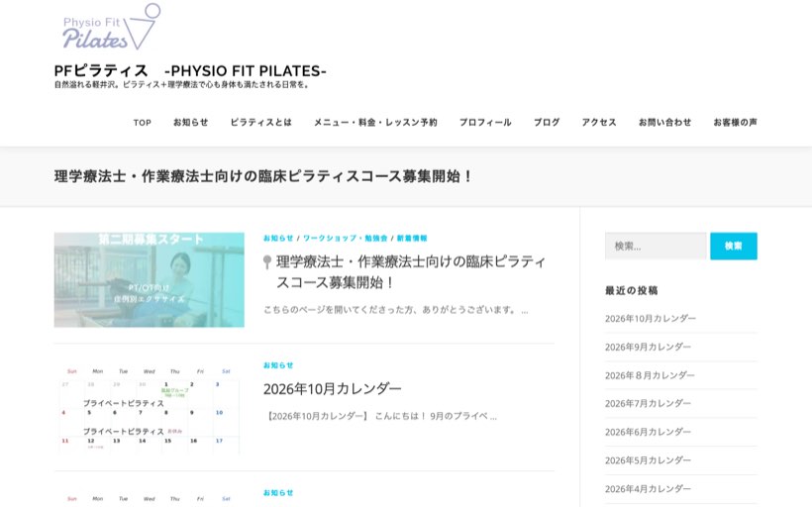Screen dimensions: 812x507
Task: Click the 新着情報 category tag
Action: click(x=412, y=239)
